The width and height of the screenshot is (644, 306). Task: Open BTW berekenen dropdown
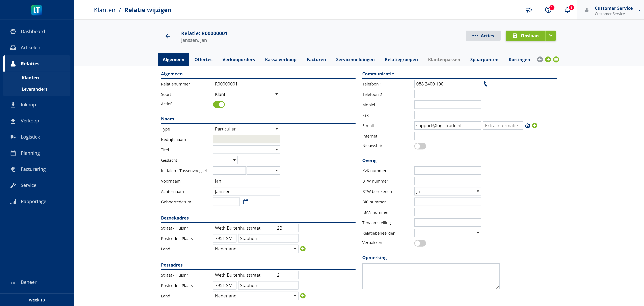pyautogui.click(x=447, y=192)
